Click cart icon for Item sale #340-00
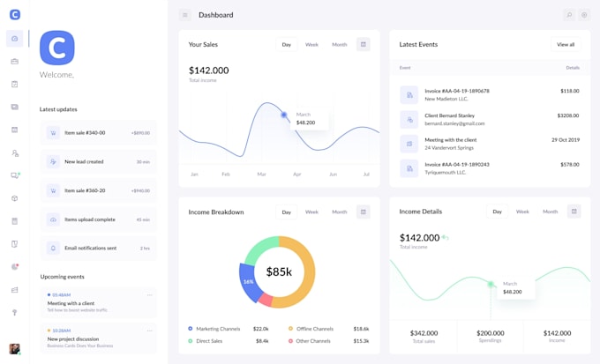The width and height of the screenshot is (600, 364). pyautogui.click(x=53, y=133)
